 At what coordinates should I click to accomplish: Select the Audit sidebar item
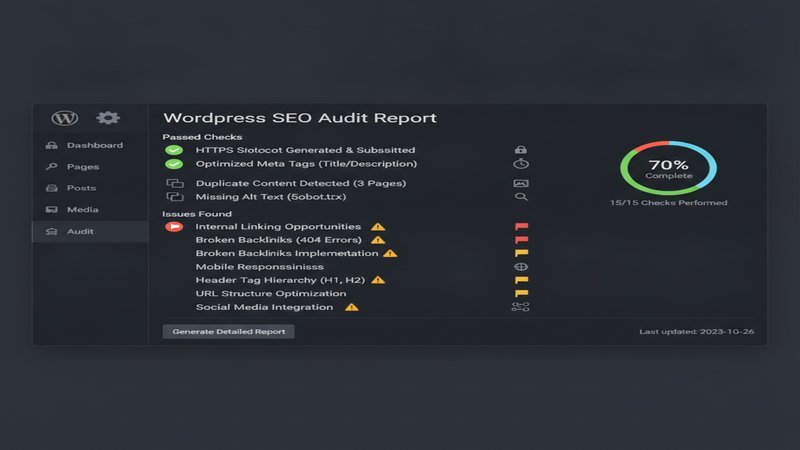point(90,232)
